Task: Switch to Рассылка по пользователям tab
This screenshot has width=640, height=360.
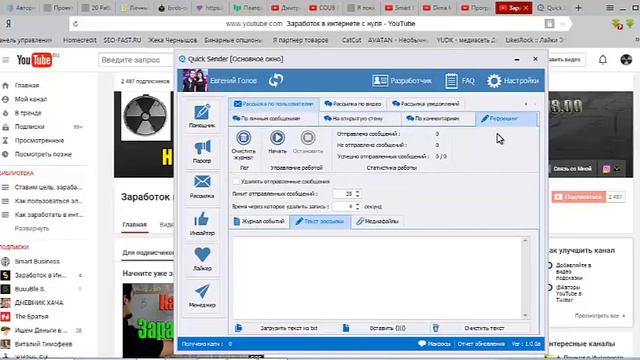Action: (x=273, y=104)
